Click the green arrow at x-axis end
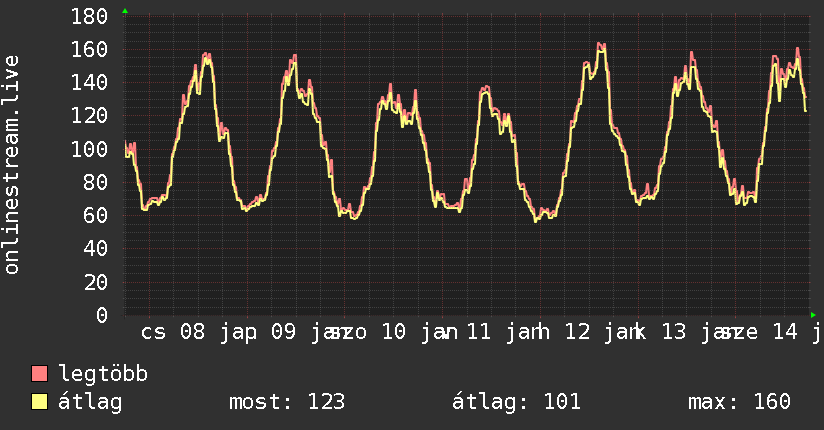 pos(813,315)
